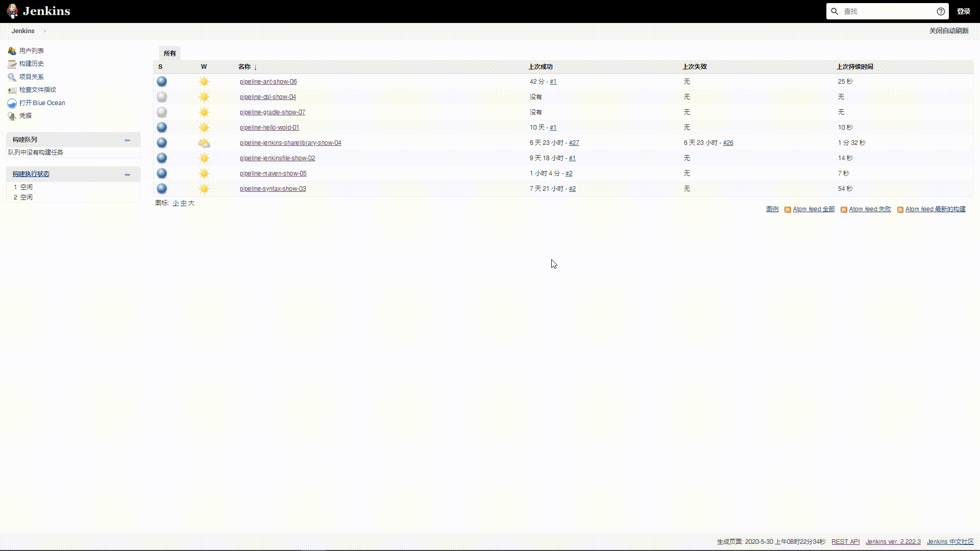
Task: Click sunny weather icon of pipeline-syntax-show-03
Action: tap(204, 189)
